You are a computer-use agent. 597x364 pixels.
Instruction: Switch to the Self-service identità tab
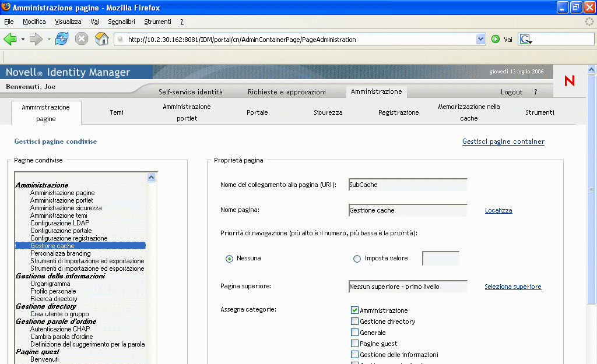click(x=191, y=91)
